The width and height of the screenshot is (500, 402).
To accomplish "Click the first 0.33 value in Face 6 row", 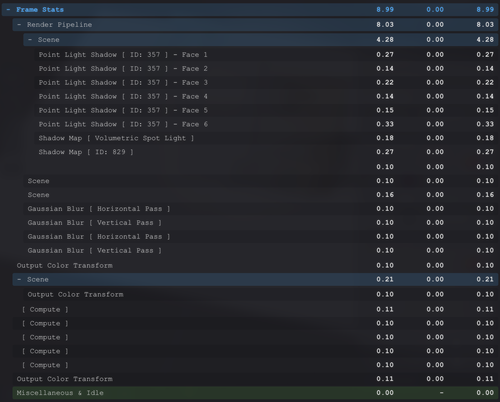I will pyautogui.click(x=385, y=124).
